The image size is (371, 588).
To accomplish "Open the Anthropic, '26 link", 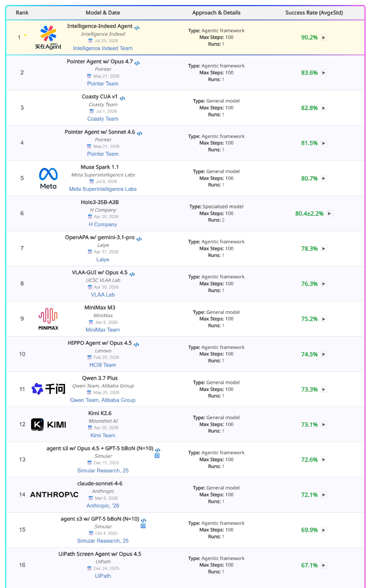I will [x=103, y=506].
